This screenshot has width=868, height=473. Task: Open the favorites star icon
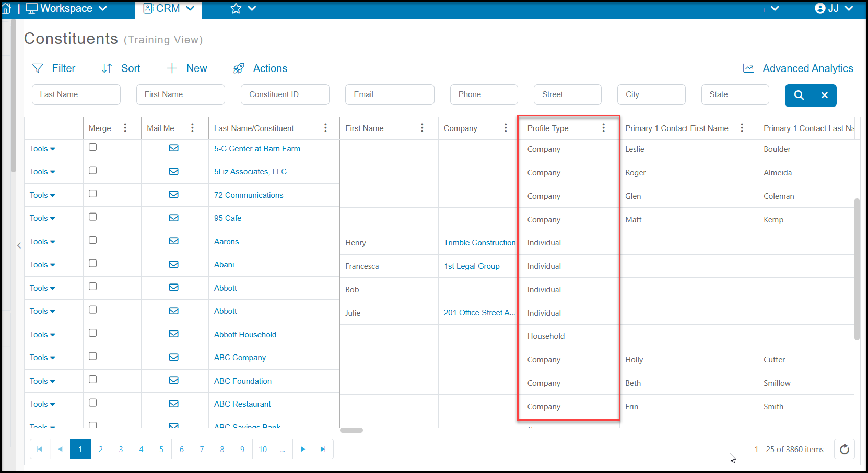point(236,8)
